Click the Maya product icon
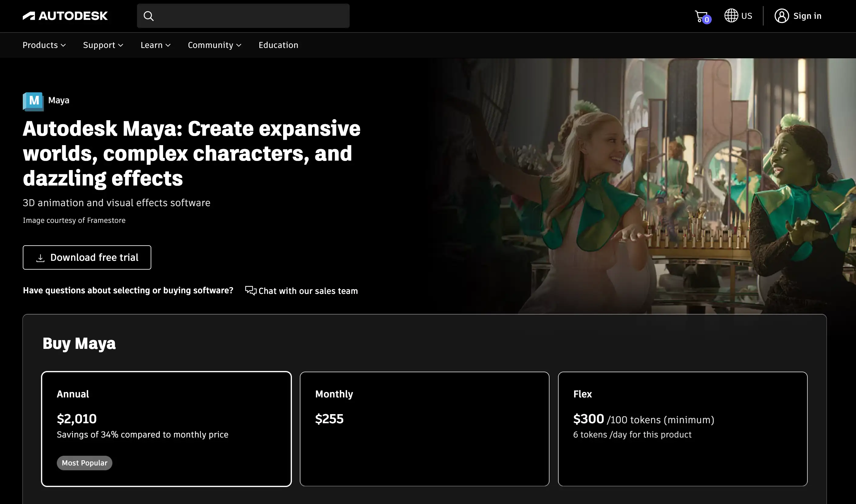 tap(33, 101)
